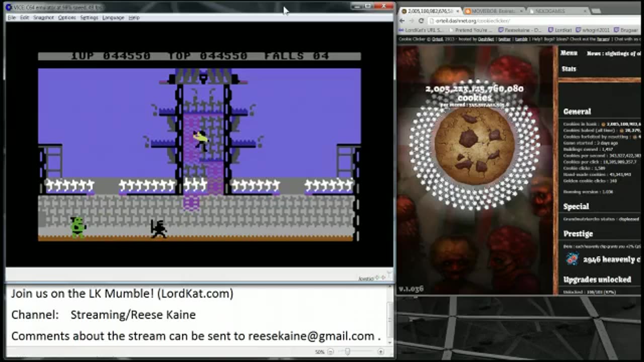Image resolution: width=644 pixels, height=362 pixels.
Task: Click the VICE window title bar icon
Action: point(9,7)
